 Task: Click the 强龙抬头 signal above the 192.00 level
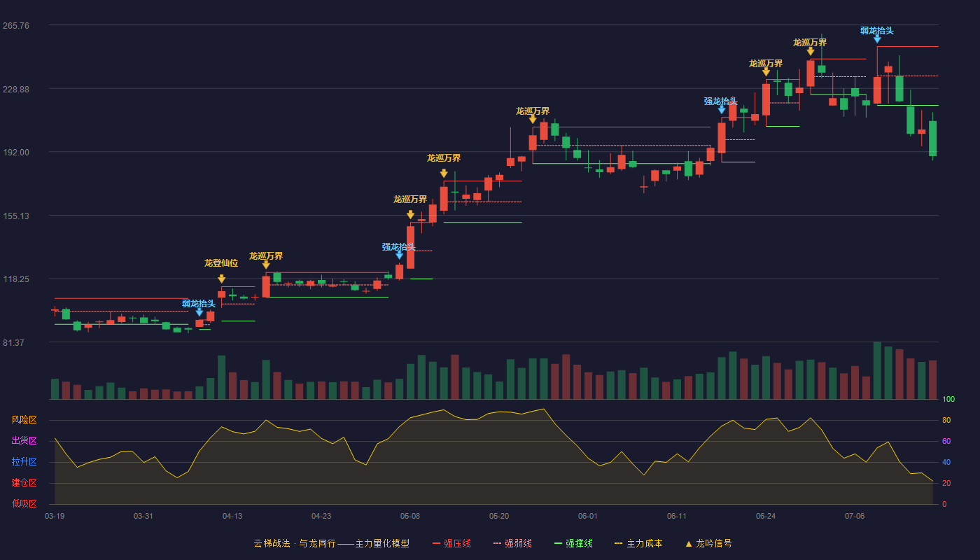[721, 110]
